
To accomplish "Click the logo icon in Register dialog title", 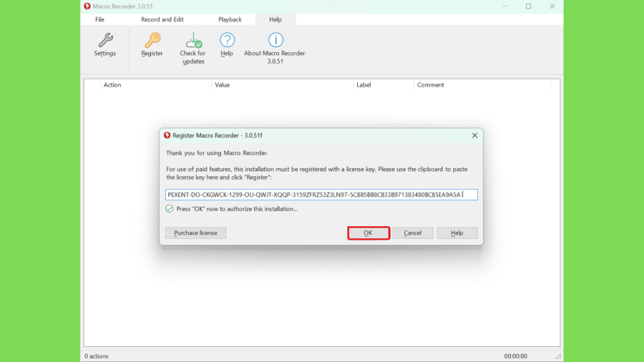I will tap(167, 136).
